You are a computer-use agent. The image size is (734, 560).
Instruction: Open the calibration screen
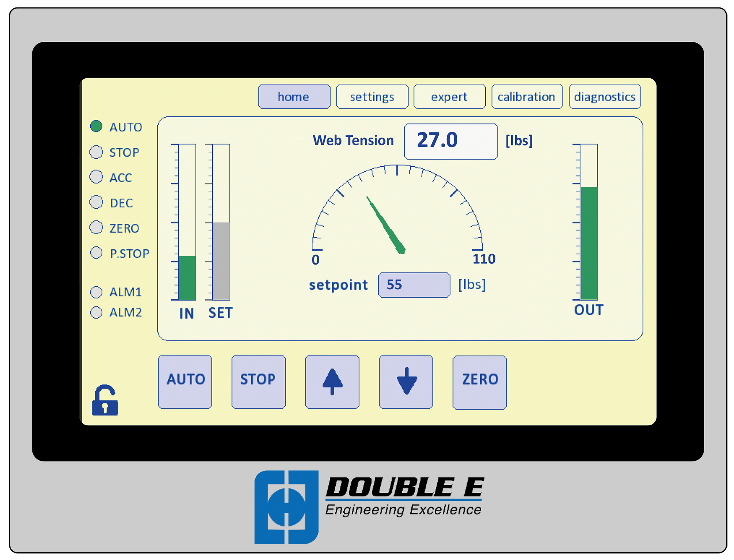(x=527, y=96)
